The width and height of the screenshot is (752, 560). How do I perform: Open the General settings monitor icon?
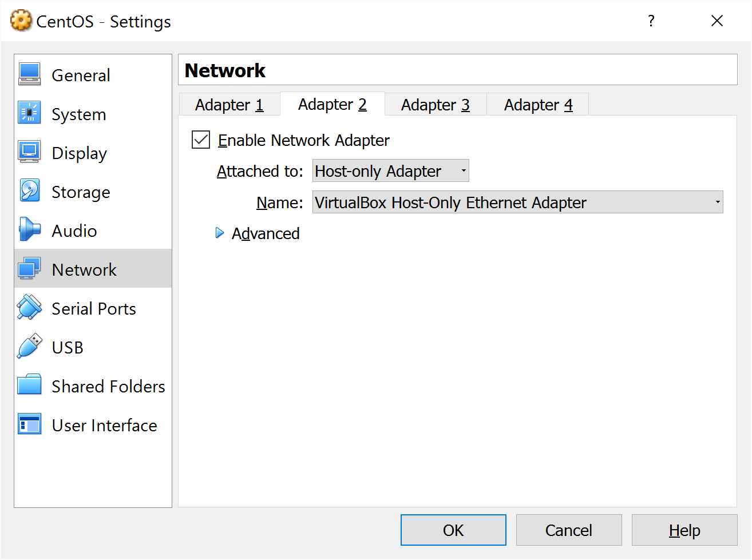click(29, 74)
